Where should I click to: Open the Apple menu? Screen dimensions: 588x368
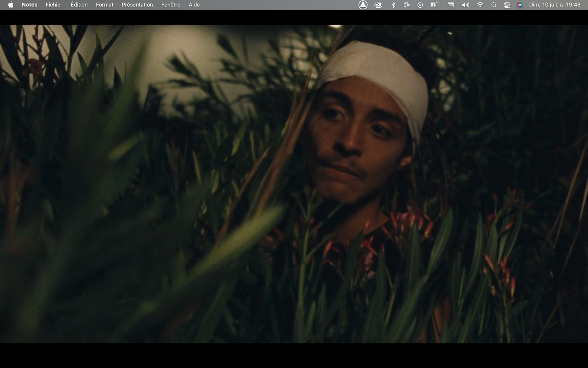pos(11,5)
